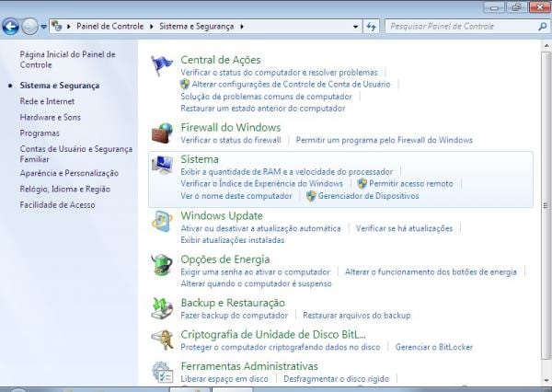Click shield icon beside Gerenciador de Dispositivos
Viewport: 552px width, 392px height.
pyautogui.click(x=311, y=196)
